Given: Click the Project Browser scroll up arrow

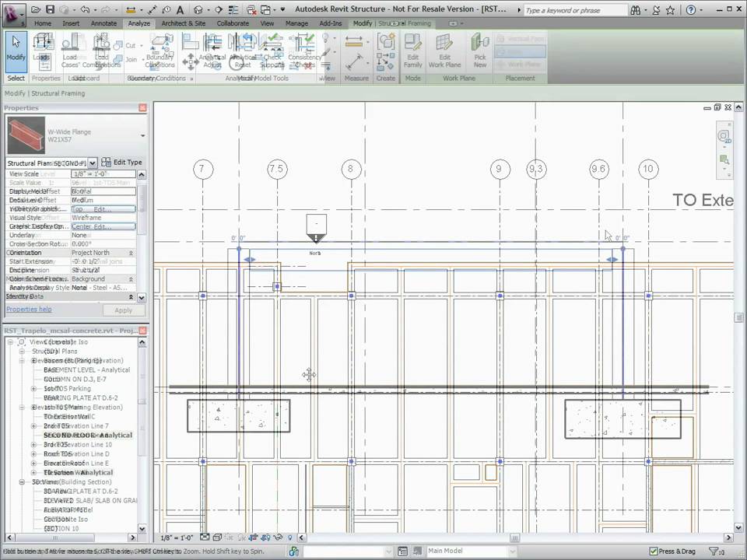Looking at the screenshot, I should tap(142, 342).
